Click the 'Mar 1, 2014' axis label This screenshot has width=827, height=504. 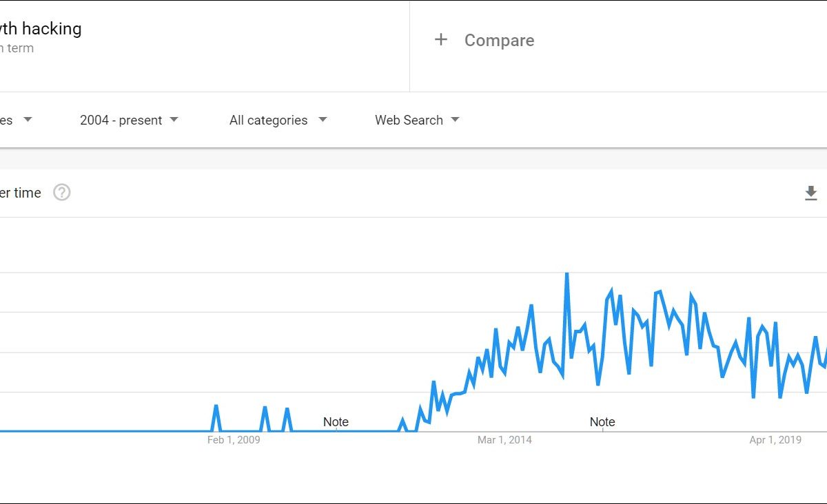click(x=504, y=440)
